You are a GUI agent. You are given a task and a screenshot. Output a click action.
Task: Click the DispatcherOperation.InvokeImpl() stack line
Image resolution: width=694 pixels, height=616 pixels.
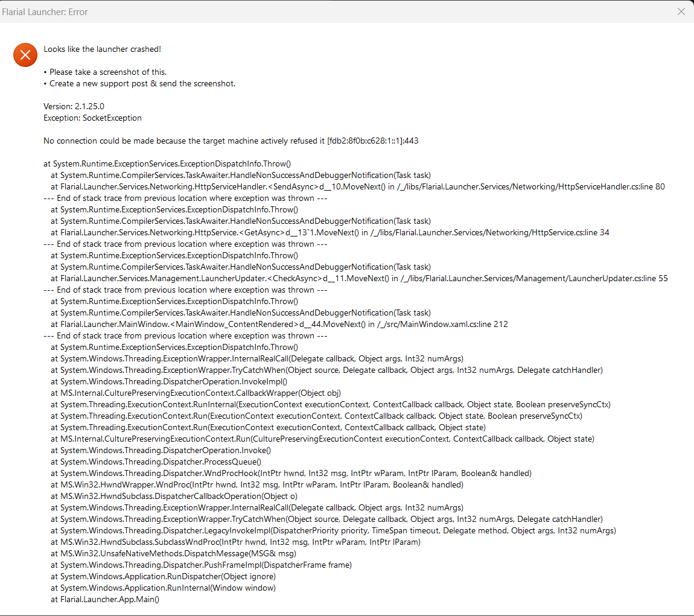click(169, 381)
